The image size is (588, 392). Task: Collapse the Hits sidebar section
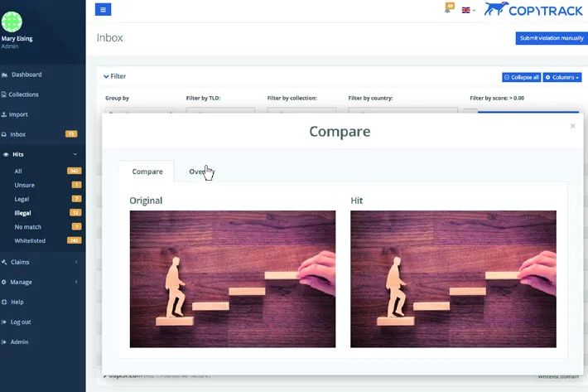41,154
